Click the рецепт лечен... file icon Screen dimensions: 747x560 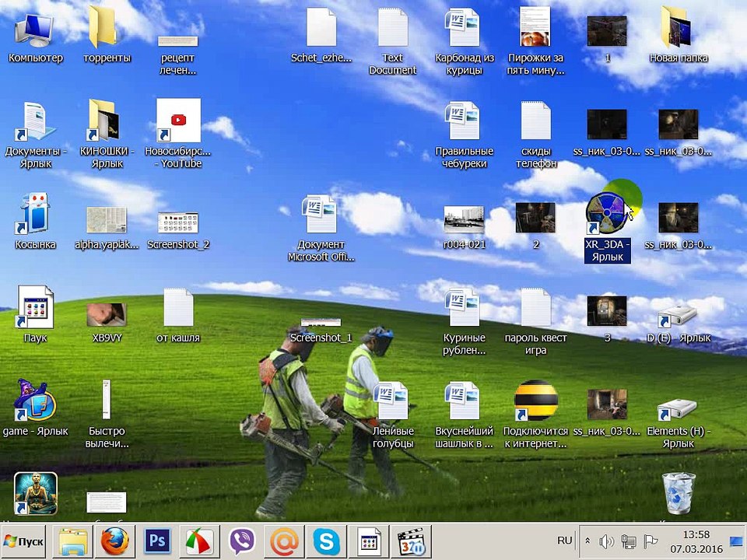pos(177,54)
